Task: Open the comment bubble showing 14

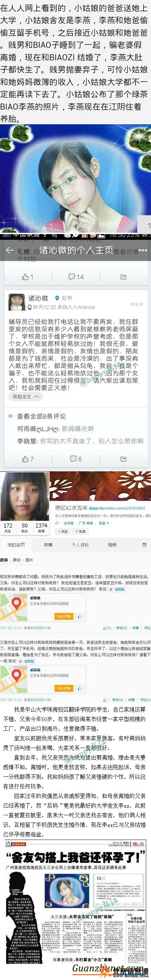Action: (x=76, y=277)
